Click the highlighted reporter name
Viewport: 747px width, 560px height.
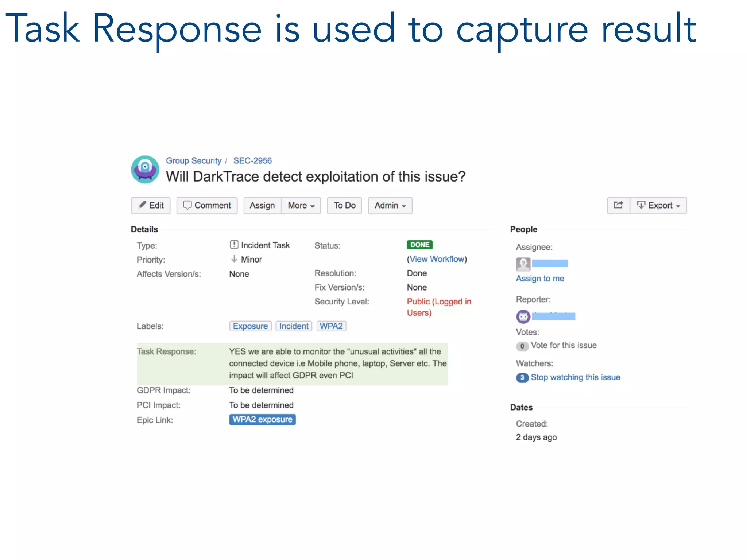pyautogui.click(x=554, y=316)
